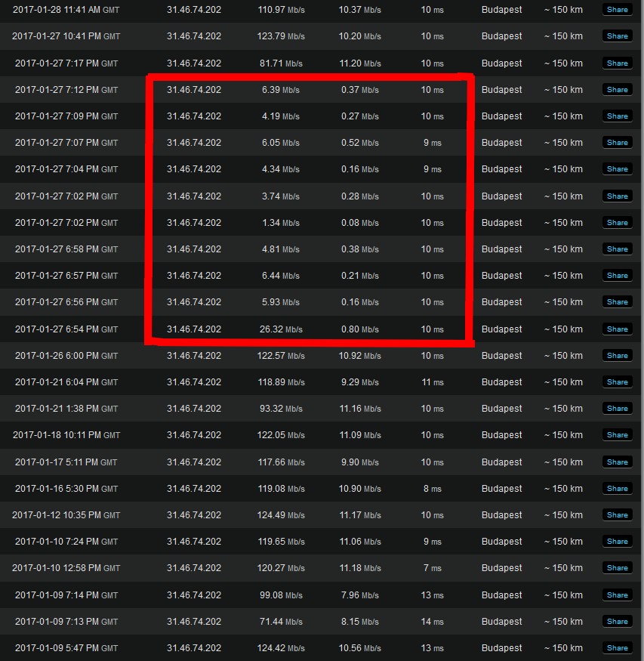Image resolution: width=644 pixels, height=661 pixels.
Task: Share the 2017-01-18 10:11 PM result
Action: (x=617, y=435)
